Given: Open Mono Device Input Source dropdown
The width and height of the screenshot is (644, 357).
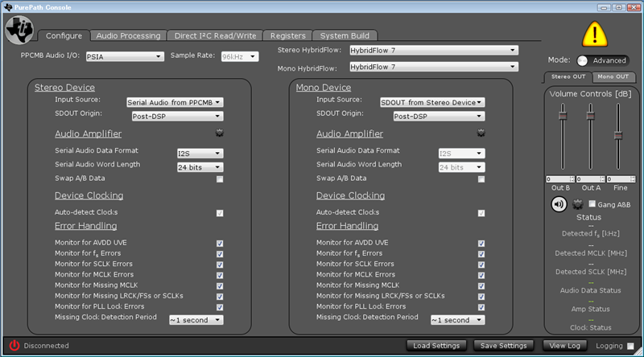Looking at the screenshot, I should [432, 102].
